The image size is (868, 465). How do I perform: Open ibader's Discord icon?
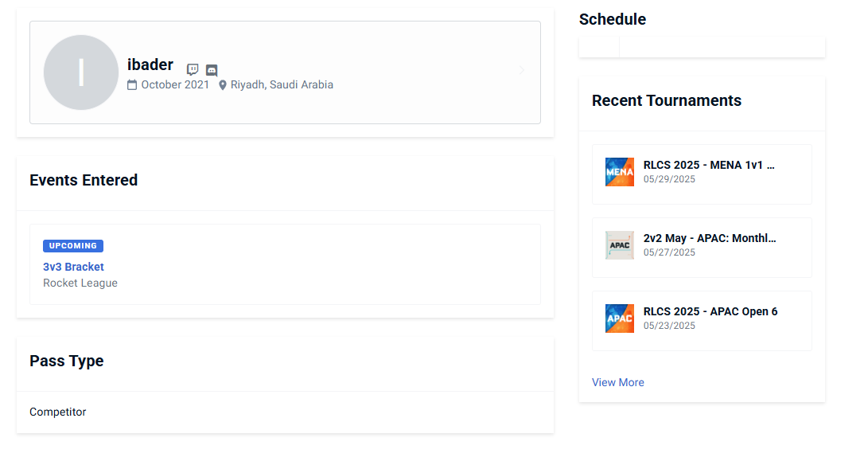point(212,70)
